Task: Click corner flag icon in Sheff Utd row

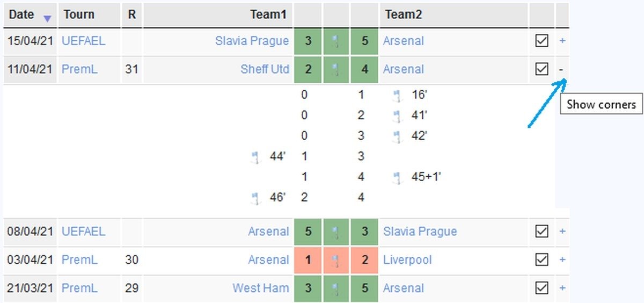Action: [336, 70]
